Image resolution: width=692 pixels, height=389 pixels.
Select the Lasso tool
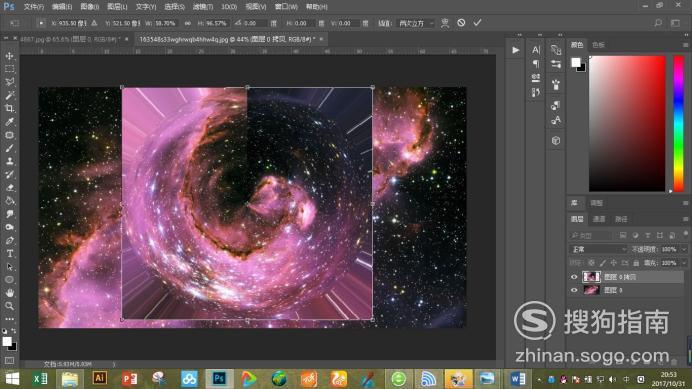click(9, 82)
